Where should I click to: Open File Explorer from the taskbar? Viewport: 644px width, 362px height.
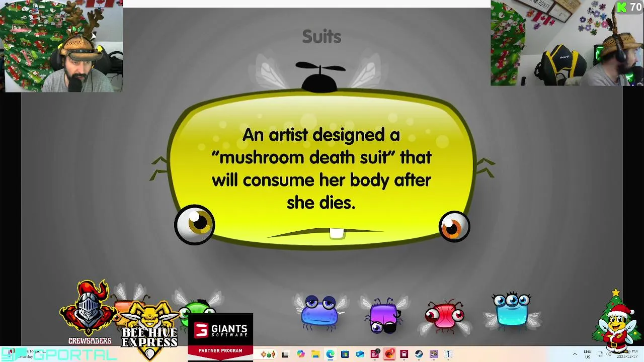[x=315, y=354]
